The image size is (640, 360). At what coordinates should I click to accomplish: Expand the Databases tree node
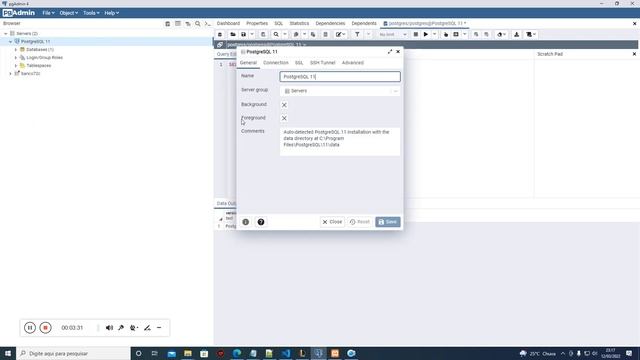[16, 49]
